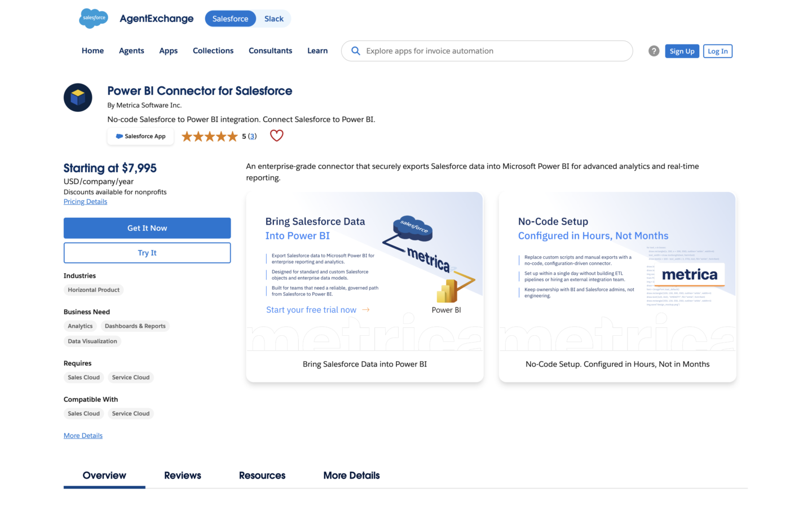Click the Salesforce cloud logo
The width and height of the screenshot is (812, 509).
coord(94,18)
